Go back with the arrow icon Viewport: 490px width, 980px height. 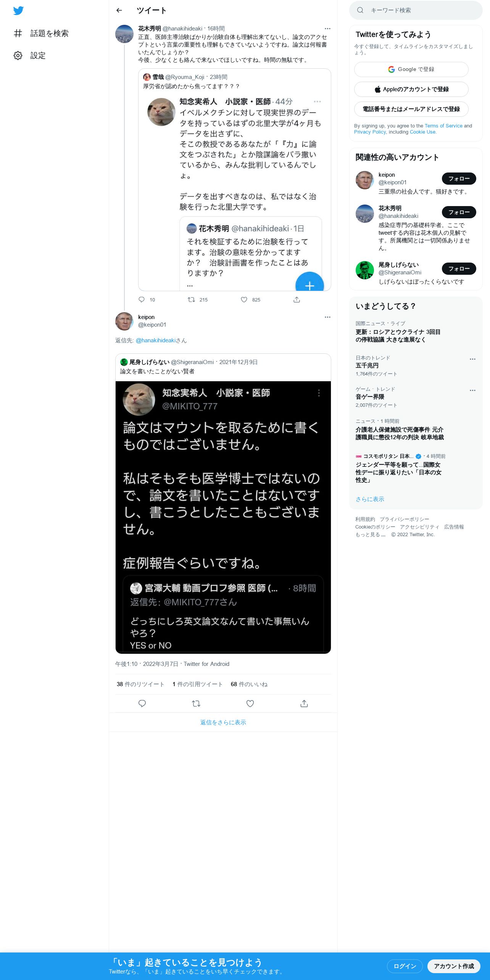(119, 10)
